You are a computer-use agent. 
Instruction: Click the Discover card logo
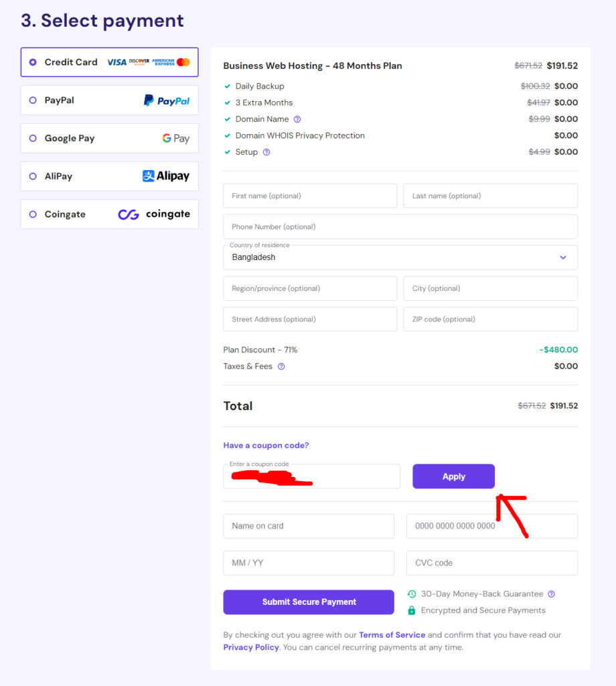point(139,62)
